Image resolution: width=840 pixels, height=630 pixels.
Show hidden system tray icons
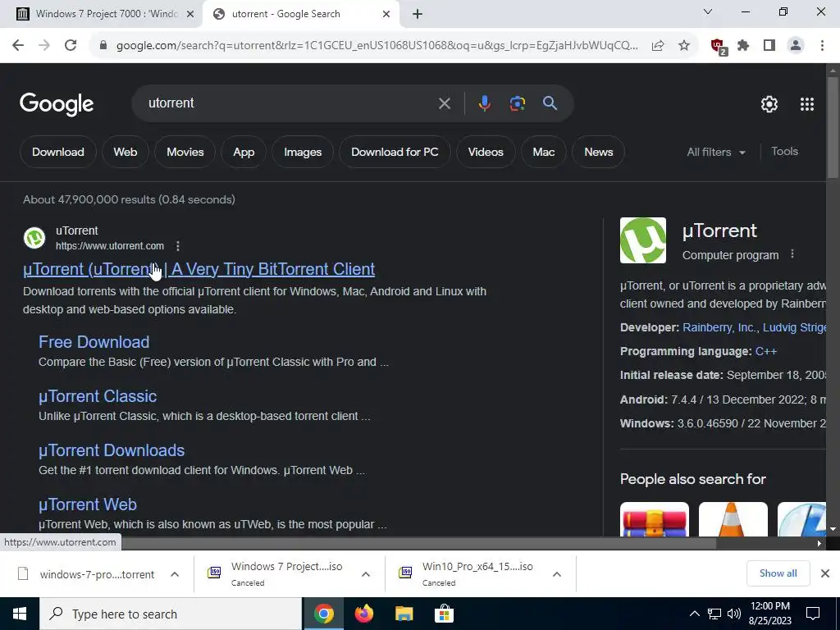694,614
